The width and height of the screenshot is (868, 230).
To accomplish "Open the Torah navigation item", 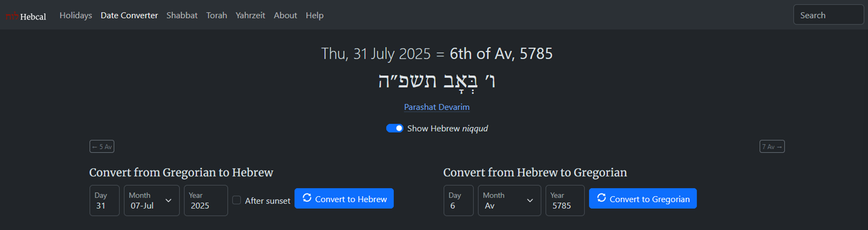I will 217,16.
